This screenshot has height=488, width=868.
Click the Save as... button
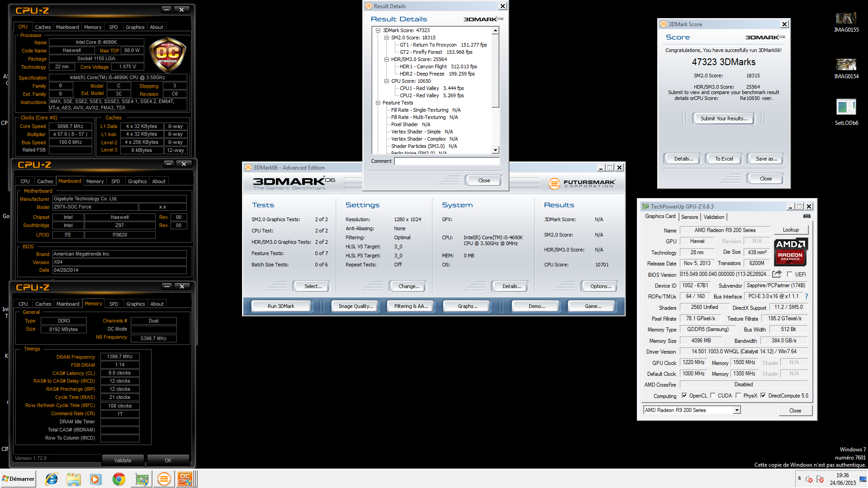click(x=766, y=159)
